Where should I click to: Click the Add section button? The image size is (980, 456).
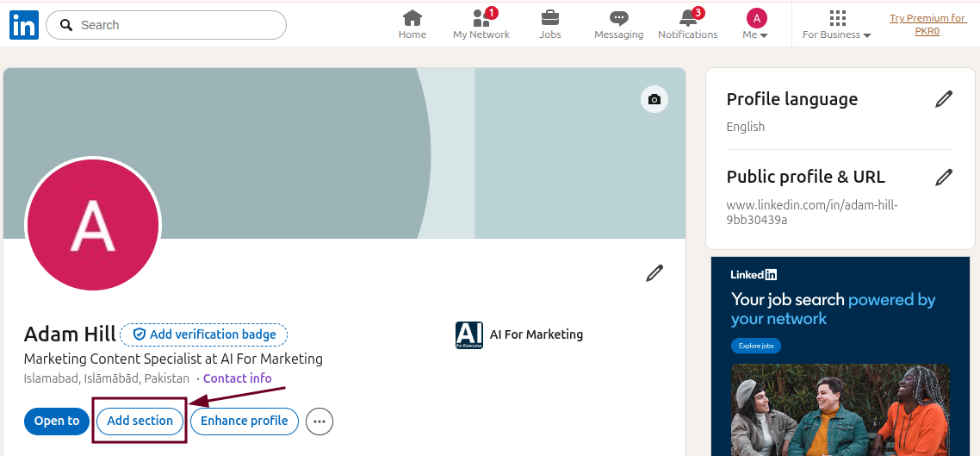(140, 421)
